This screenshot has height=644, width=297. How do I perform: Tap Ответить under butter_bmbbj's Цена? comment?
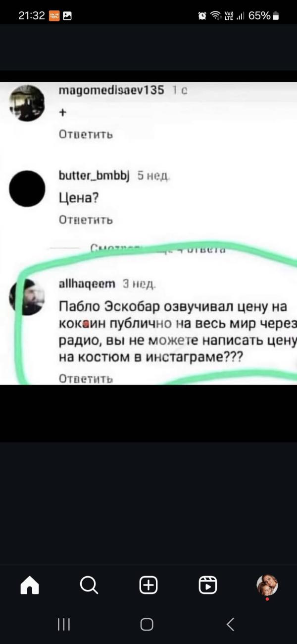tap(86, 220)
